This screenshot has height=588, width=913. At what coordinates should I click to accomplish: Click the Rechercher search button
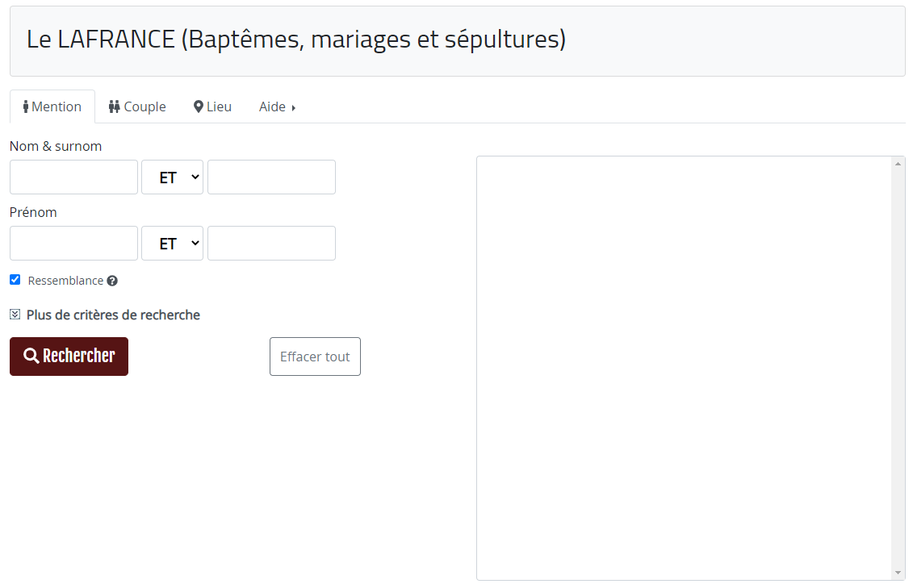pyautogui.click(x=69, y=357)
